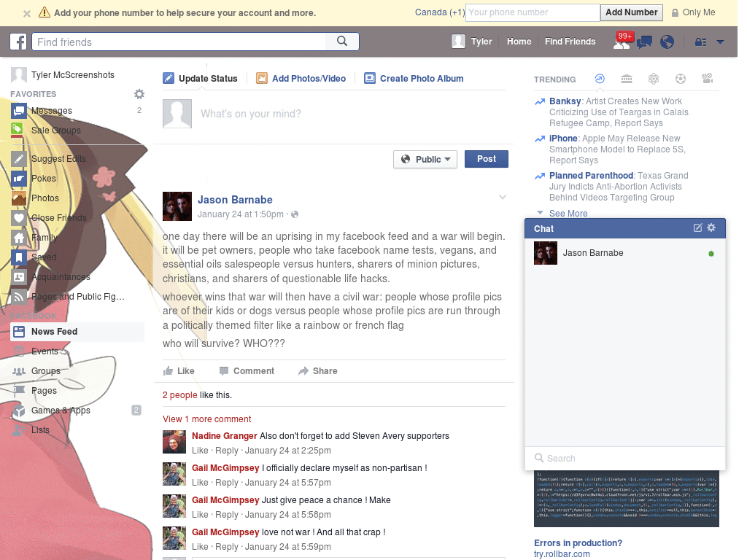Like the non-partisan comment by Gail

point(200,483)
